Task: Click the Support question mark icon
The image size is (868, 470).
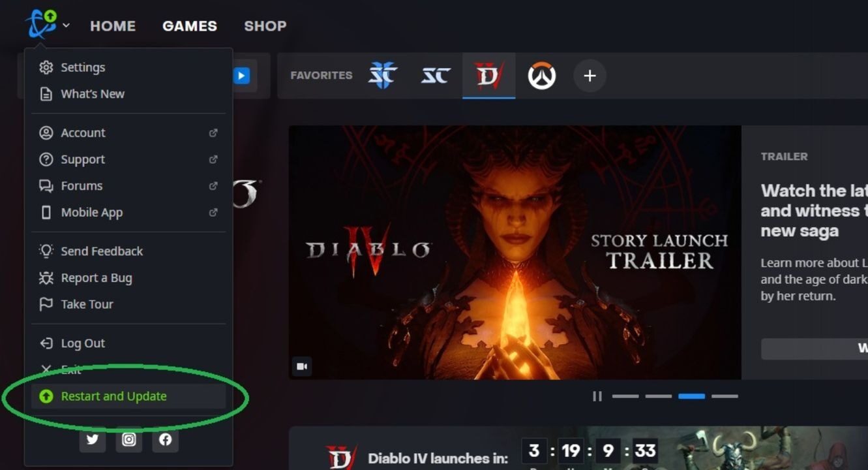Action: (x=46, y=159)
